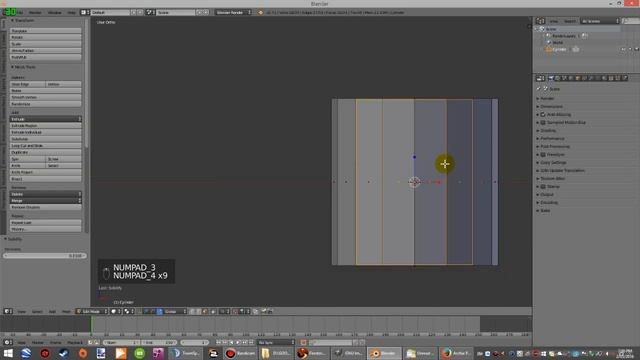Click the 3D View editor type icon
This screenshot has width=640, height=360.
[x=7, y=311]
